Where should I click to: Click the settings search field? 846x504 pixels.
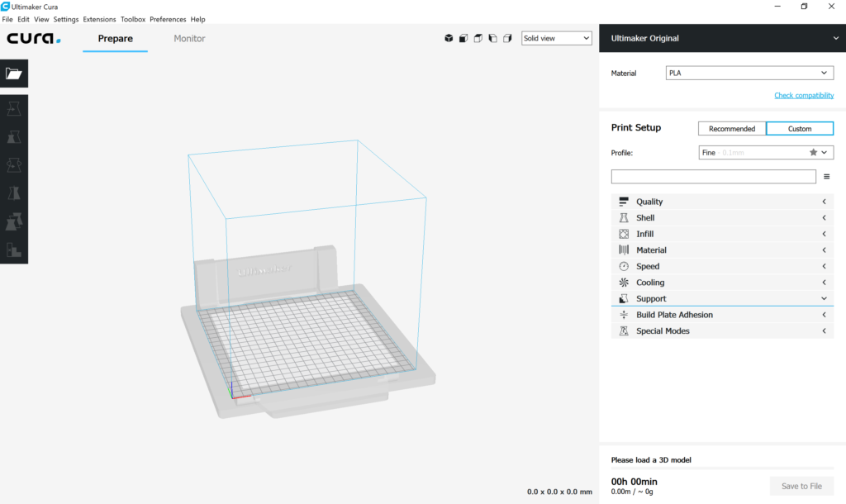pyautogui.click(x=713, y=176)
